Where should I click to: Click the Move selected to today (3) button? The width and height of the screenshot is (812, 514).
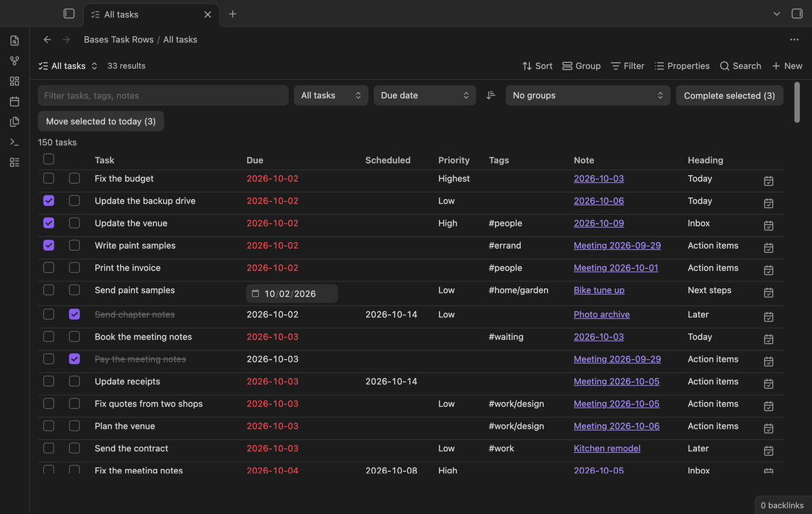pos(101,121)
